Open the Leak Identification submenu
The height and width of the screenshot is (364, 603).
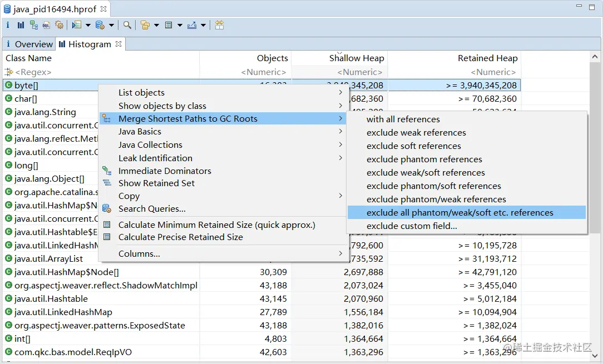pyautogui.click(x=224, y=158)
